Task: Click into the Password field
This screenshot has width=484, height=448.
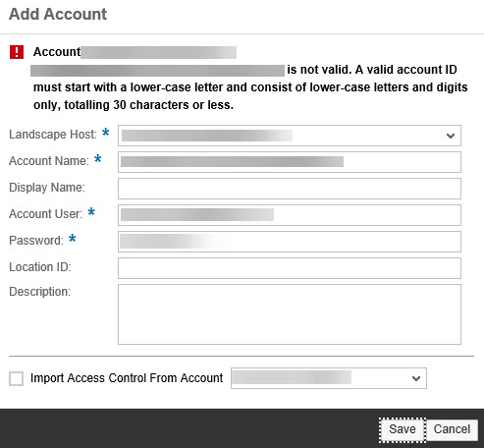Action: [x=290, y=242]
